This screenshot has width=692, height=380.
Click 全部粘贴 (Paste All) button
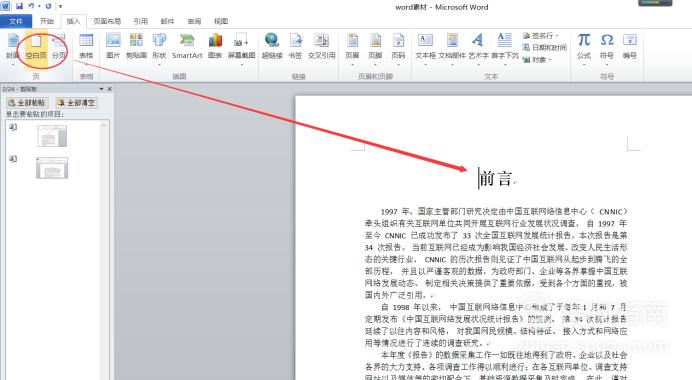click(x=26, y=102)
